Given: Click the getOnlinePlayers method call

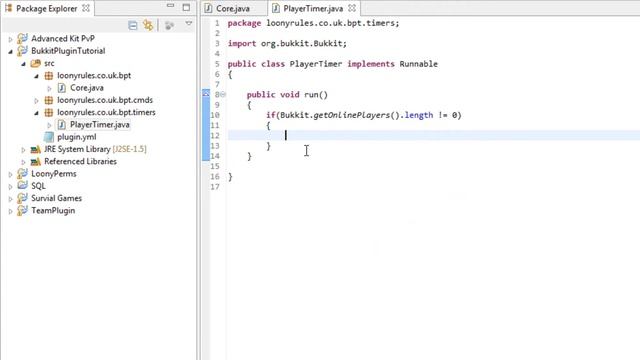Looking at the screenshot, I should click(x=351, y=115).
